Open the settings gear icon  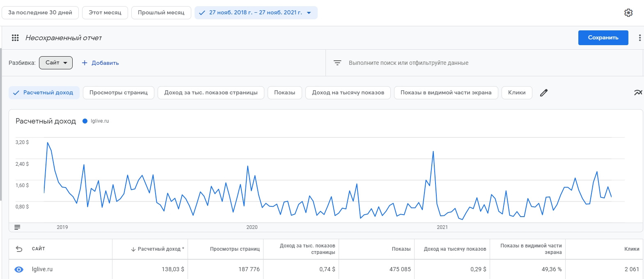pyautogui.click(x=628, y=13)
